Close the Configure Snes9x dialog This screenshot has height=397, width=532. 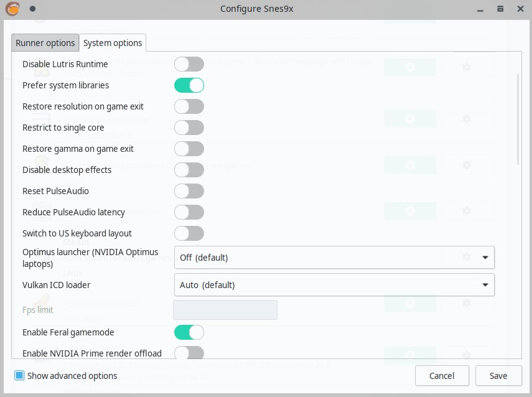click(520, 9)
